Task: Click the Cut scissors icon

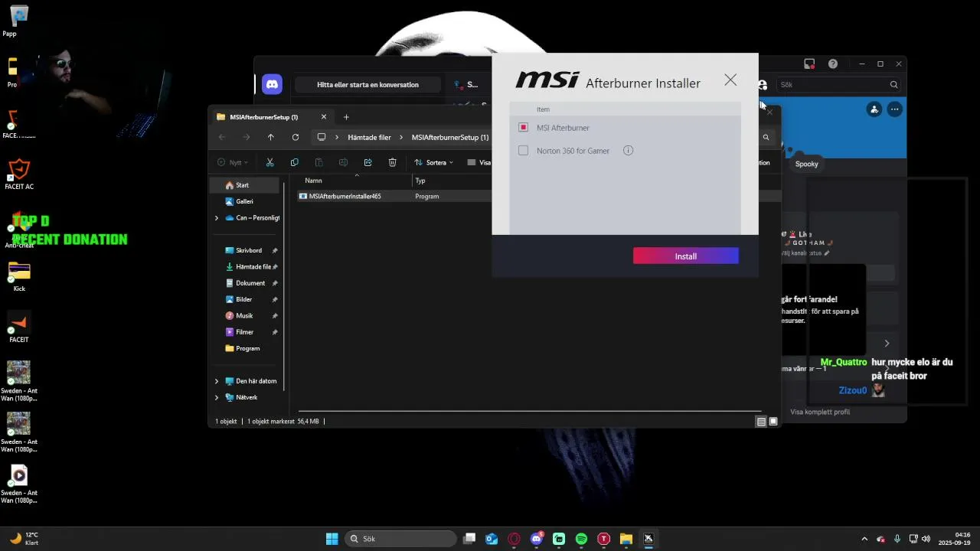Action: point(269,162)
